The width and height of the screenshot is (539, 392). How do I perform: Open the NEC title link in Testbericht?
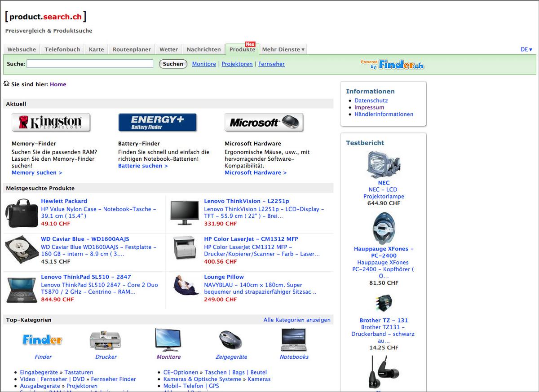384,183
